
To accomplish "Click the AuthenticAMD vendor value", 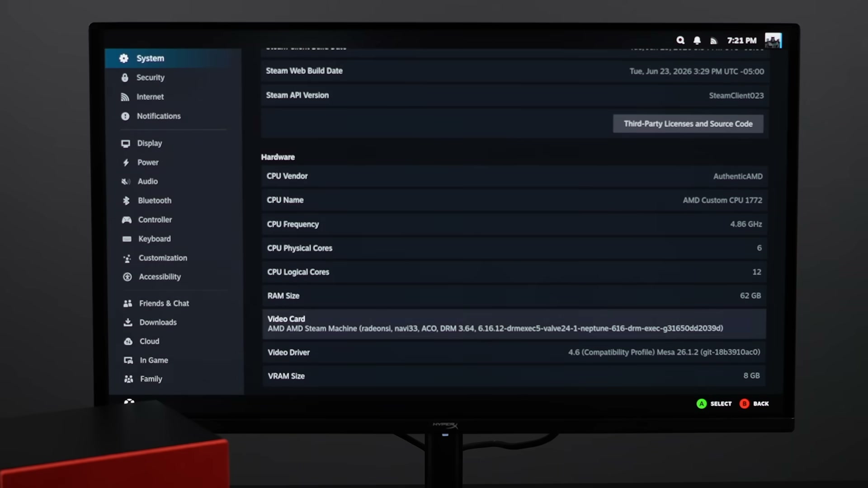I will 738,177.
